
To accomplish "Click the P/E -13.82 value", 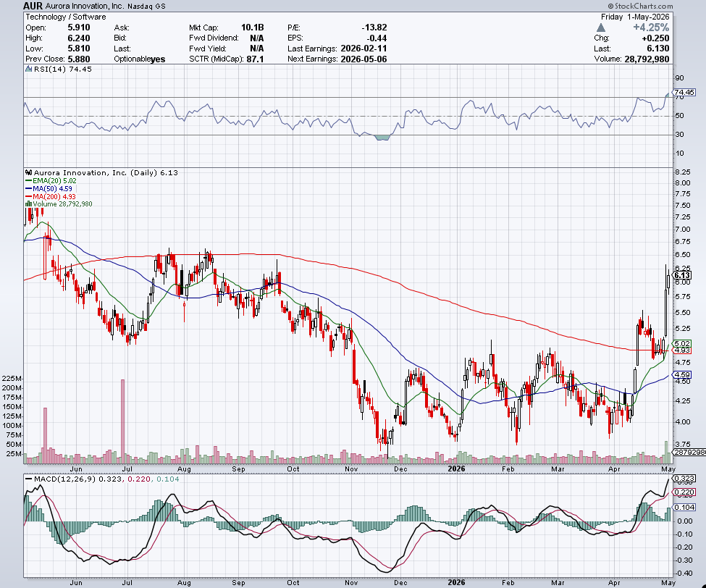I will (x=374, y=28).
